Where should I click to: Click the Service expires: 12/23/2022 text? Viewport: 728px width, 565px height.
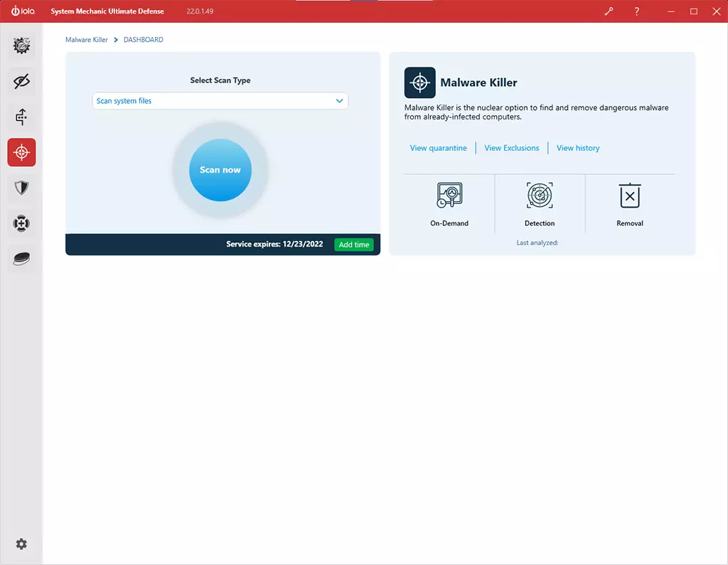pyautogui.click(x=274, y=244)
